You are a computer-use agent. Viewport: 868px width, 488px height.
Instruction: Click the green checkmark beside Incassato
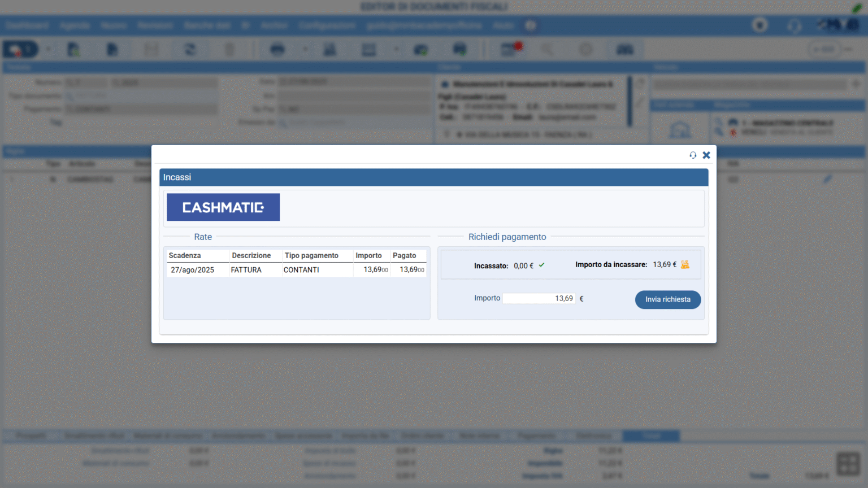[541, 265]
